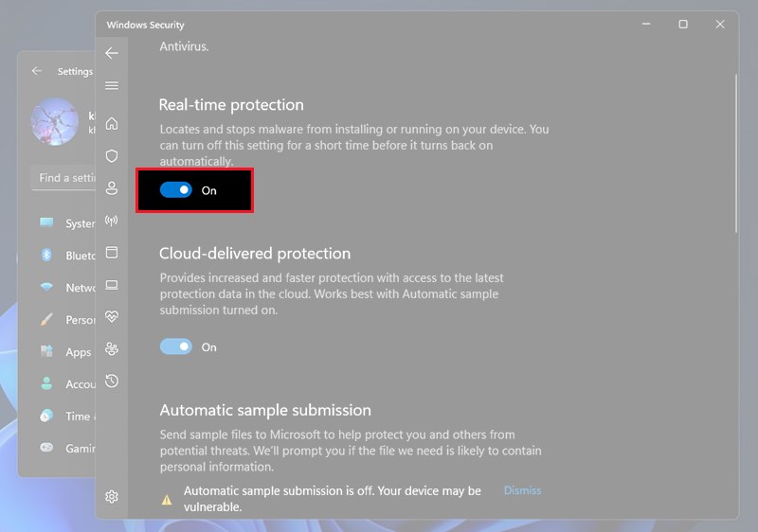Image resolution: width=758 pixels, height=532 pixels.
Task: Open the Protection history clock icon
Action: pyautogui.click(x=112, y=381)
